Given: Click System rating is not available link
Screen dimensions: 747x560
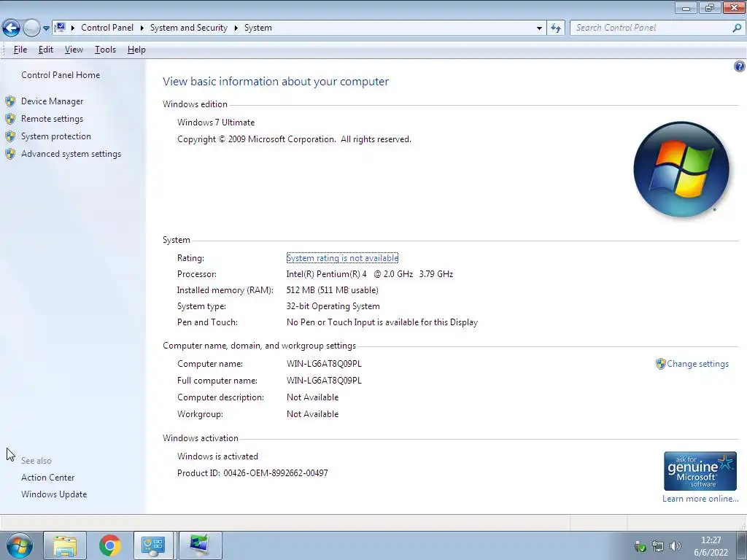Looking at the screenshot, I should [x=342, y=258].
